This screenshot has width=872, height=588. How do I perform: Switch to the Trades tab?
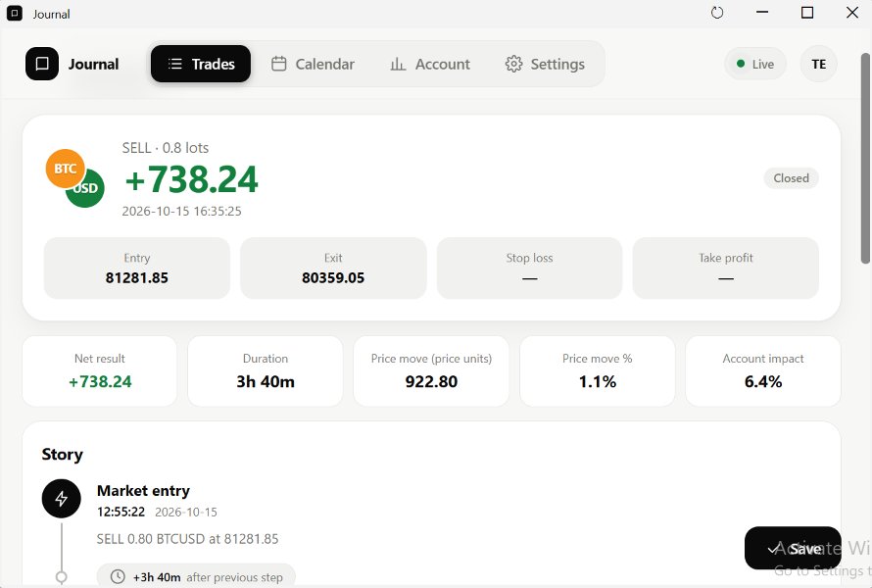(201, 64)
